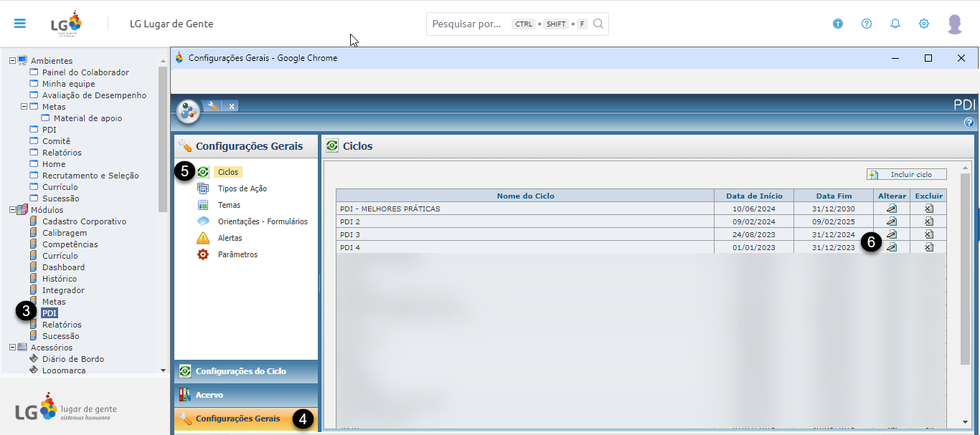Click the accessibility icon in header
Screen dimensions: 980x435
[838, 24]
